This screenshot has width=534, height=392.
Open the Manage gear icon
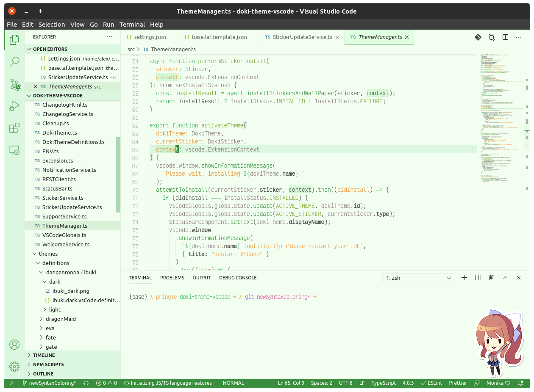14,366
